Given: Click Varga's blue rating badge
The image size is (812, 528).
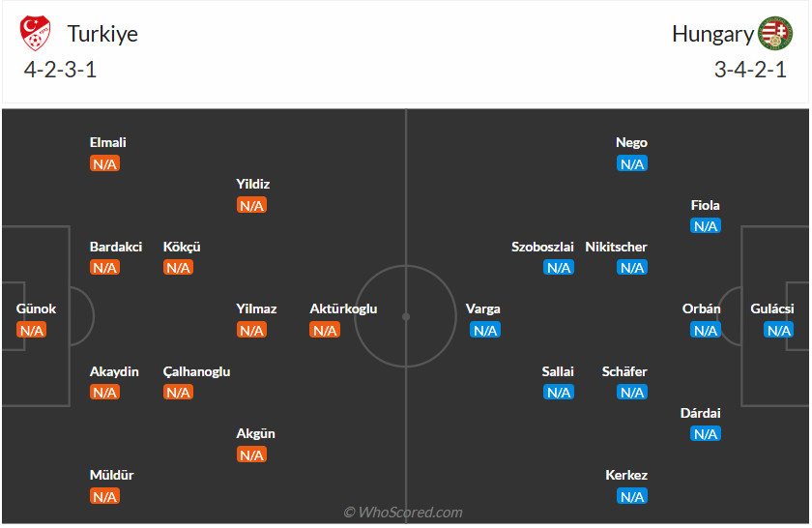Looking at the screenshot, I should coord(484,330).
